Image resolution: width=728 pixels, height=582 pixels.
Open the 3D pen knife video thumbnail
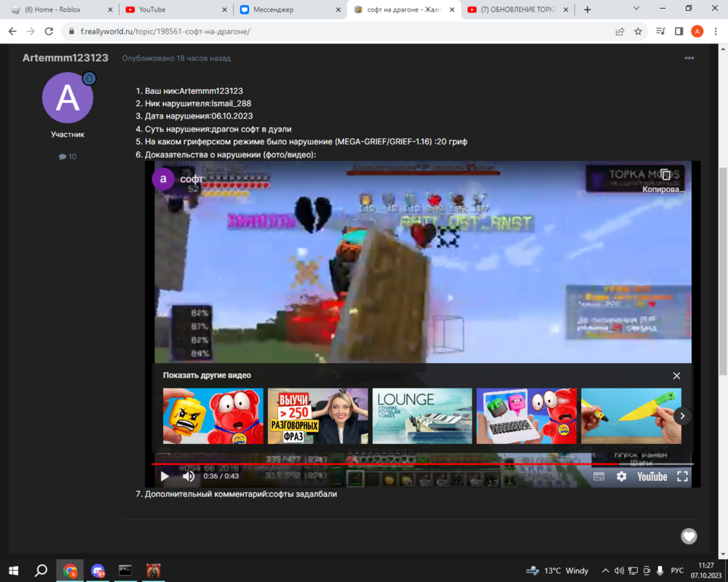point(631,416)
